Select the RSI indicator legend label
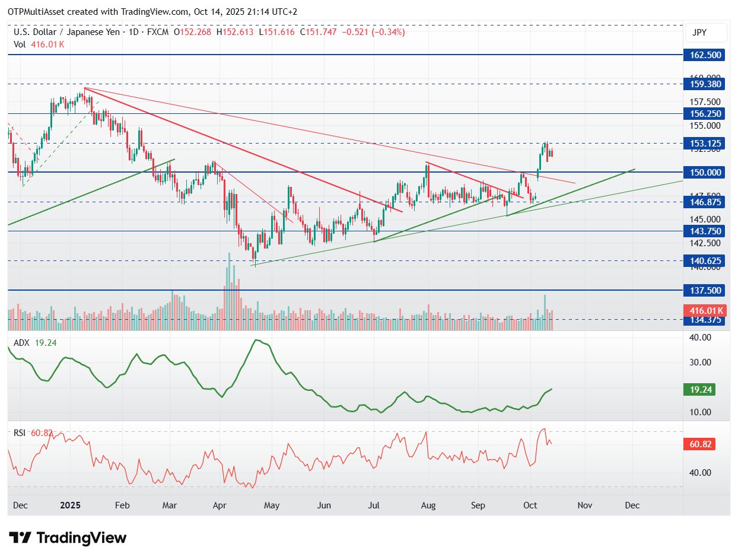The image size is (738, 560). tap(20, 433)
